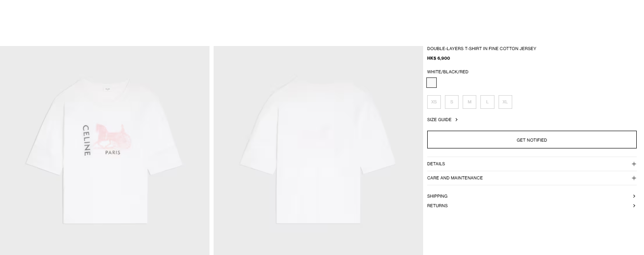View the front T-shirt product image
The width and height of the screenshot is (644, 255).
(105, 151)
